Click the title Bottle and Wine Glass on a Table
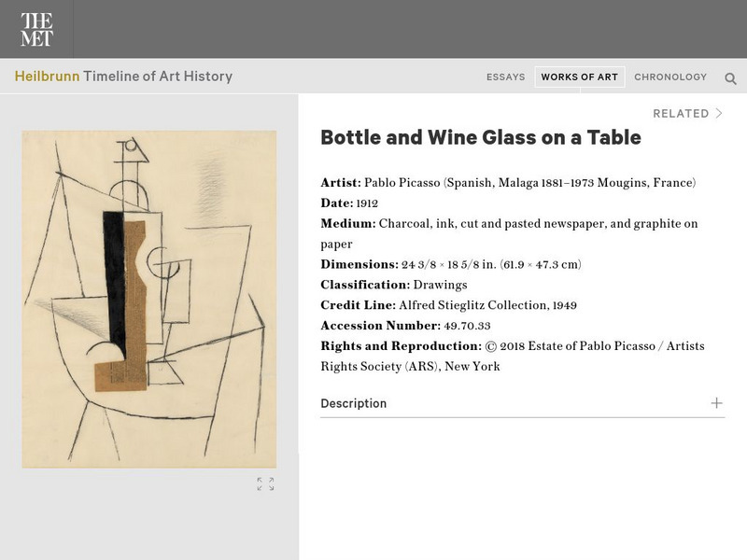The height and width of the screenshot is (560, 747). click(481, 138)
